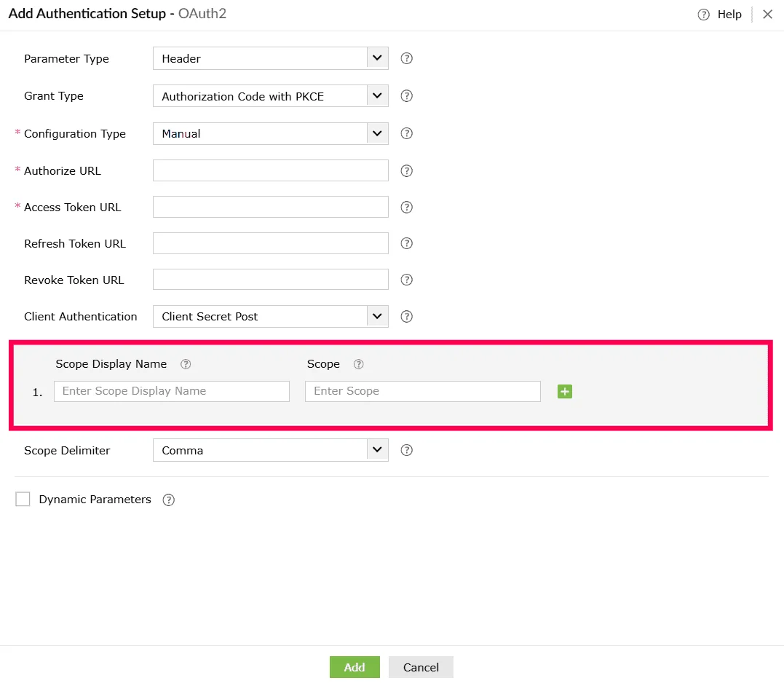This screenshot has width=784, height=686.
Task: Click help icon next to Configuration Type
Action: [406, 133]
